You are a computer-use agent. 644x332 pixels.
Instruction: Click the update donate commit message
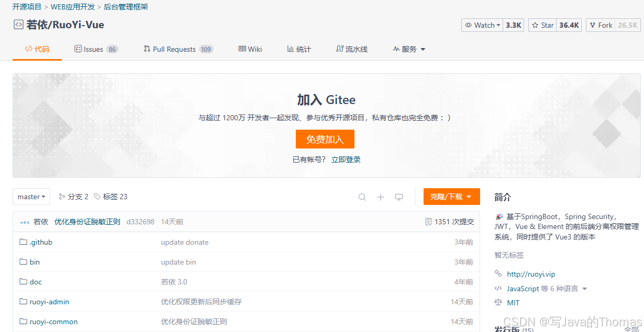185,242
